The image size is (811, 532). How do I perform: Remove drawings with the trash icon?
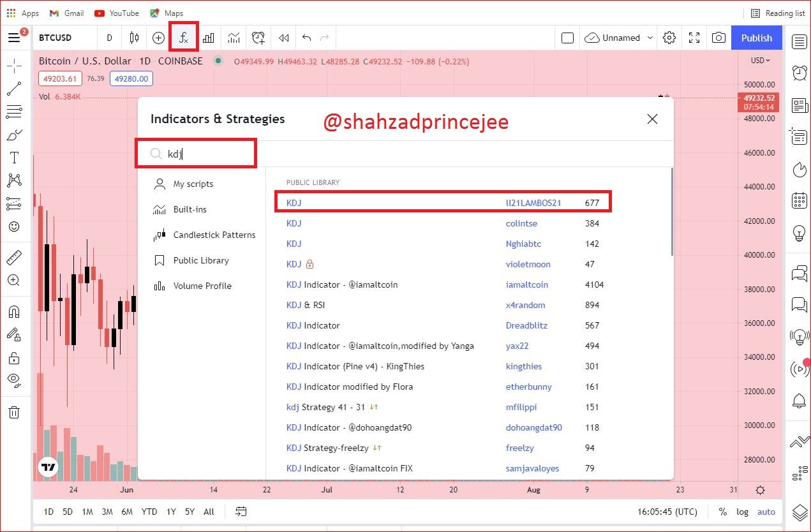pos(14,412)
